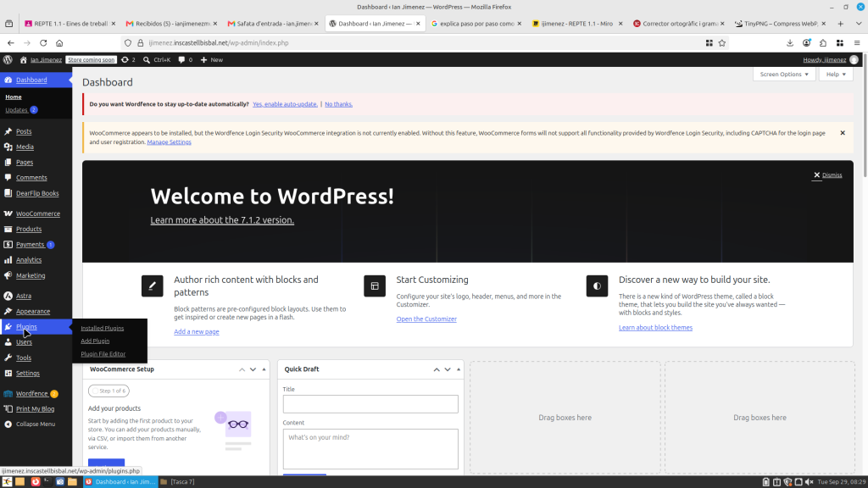Open Plugin File Editor submenu item
The width and height of the screenshot is (868, 488).
[x=103, y=354]
